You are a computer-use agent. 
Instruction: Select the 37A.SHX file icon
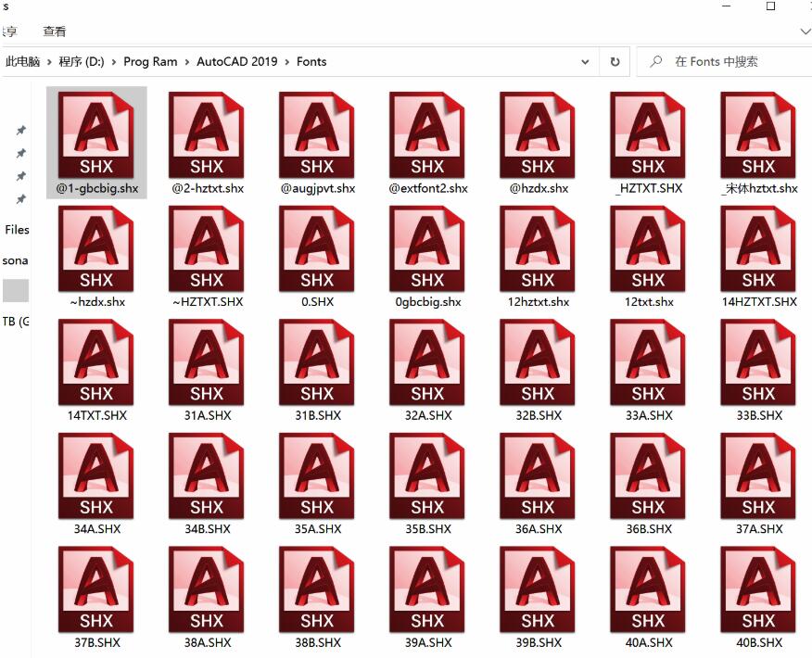pyautogui.click(x=757, y=475)
